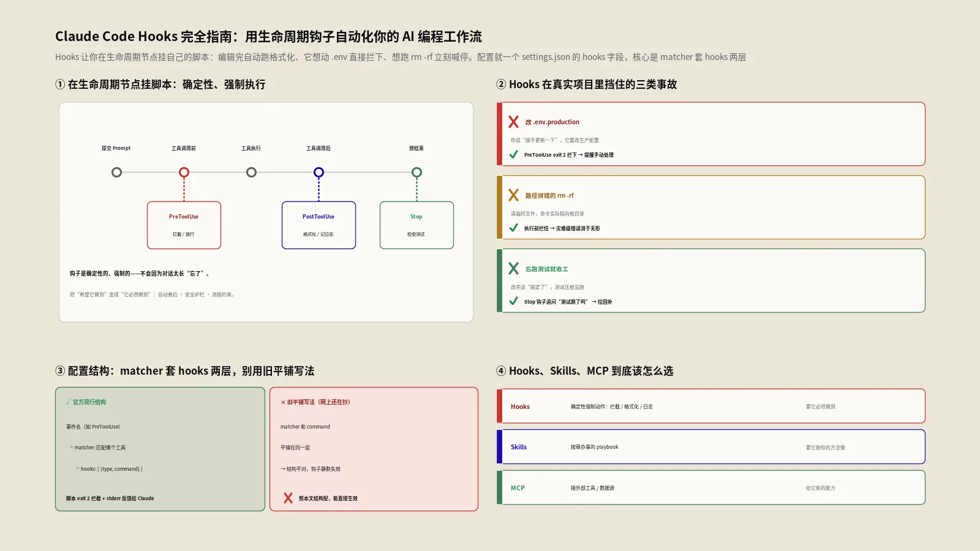Image resolution: width=980 pixels, height=551 pixels.
Task: Click the text 照本文结构配，能直接生效
Action: click(x=328, y=498)
